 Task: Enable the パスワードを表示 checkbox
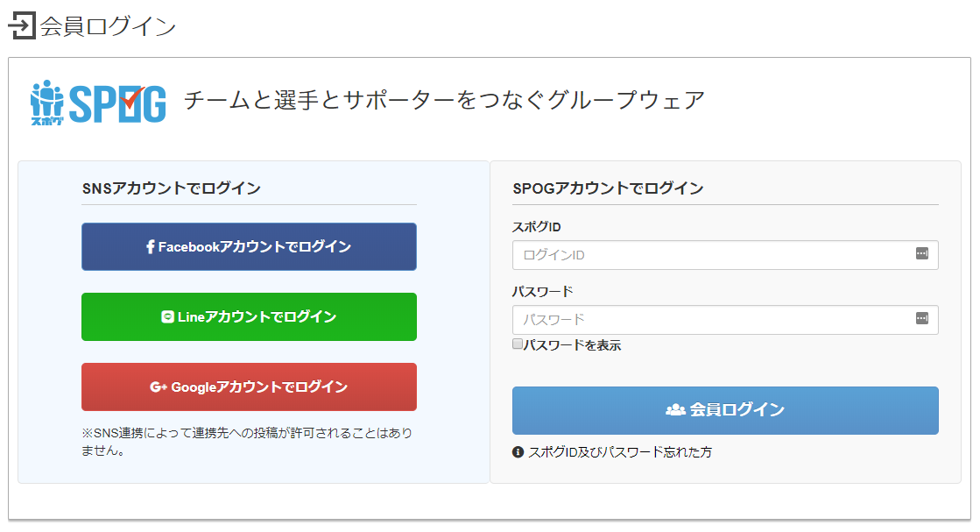coord(517,344)
